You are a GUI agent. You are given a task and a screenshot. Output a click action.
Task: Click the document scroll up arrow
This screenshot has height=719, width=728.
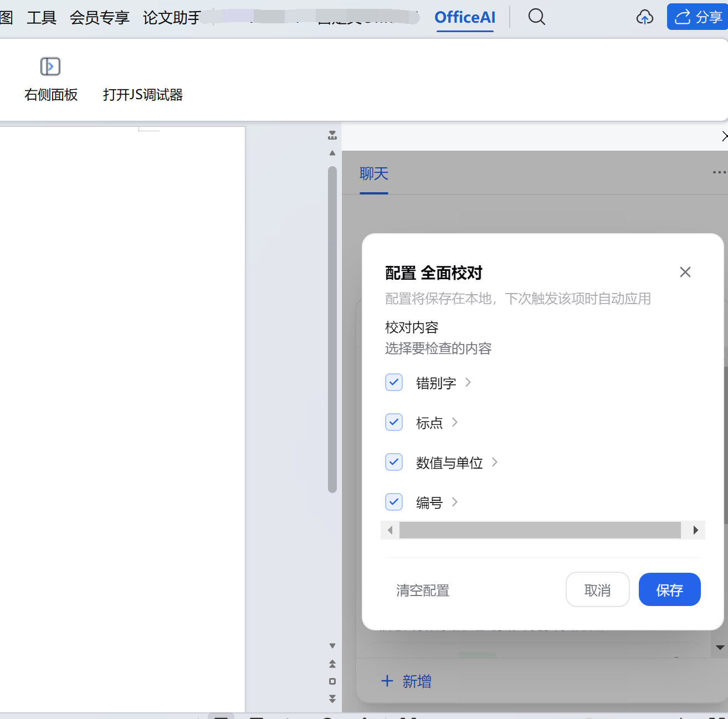[332, 153]
